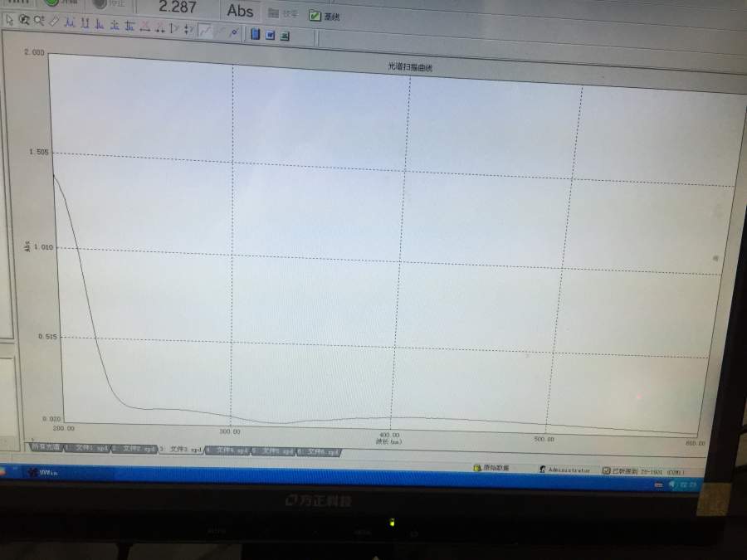This screenshot has height=560, width=747.
Task: Click the red dotted-peaks arrow icon
Action: click(159, 27)
